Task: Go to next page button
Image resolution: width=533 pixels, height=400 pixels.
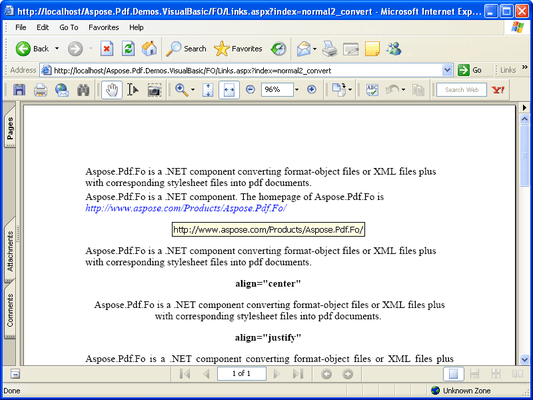Action: (277, 374)
